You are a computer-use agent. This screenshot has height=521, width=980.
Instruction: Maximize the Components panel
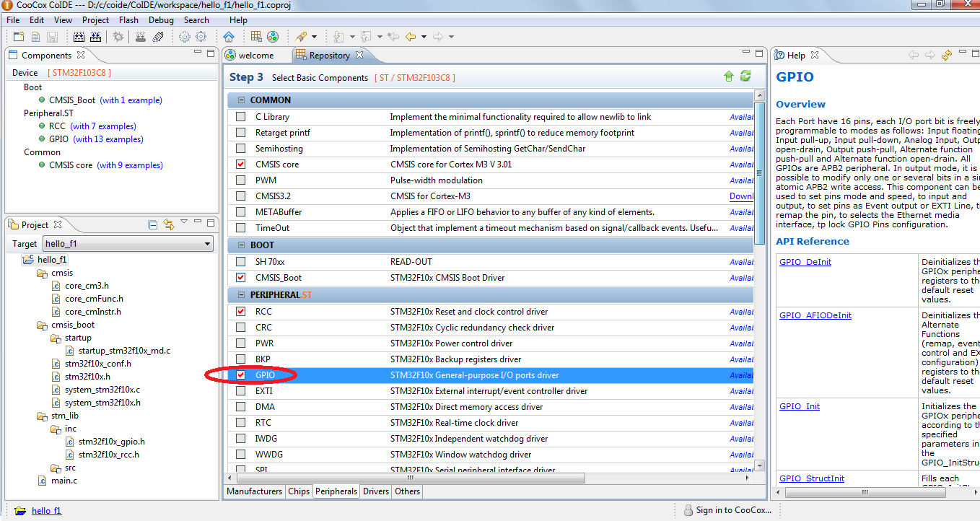click(211, 53)
